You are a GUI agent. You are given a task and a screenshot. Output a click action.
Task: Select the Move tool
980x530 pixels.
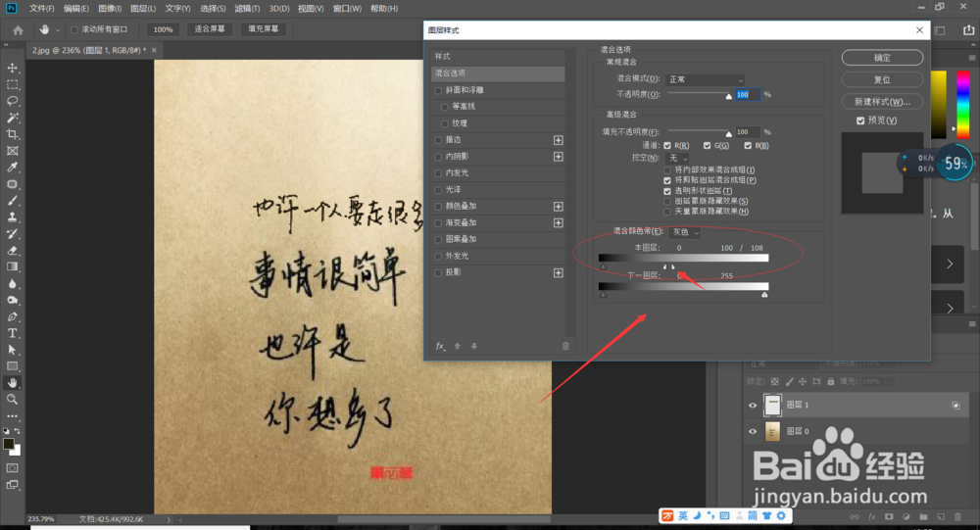[x=13, y=68]
